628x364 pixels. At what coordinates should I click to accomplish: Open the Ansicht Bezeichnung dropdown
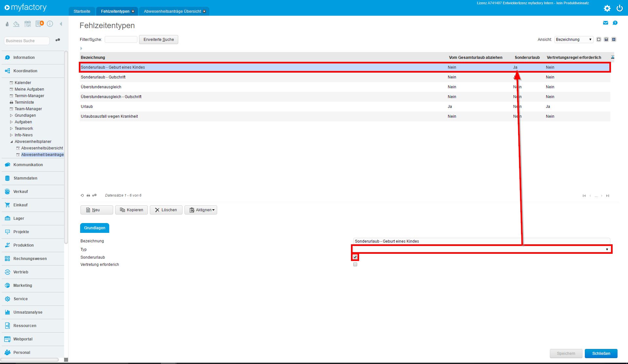[574, 40]
